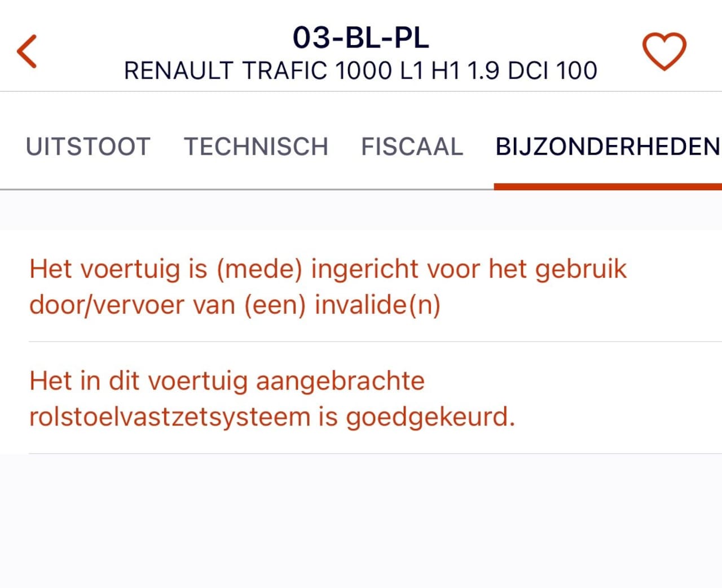Viewport: 722px width, 588px height.
Task: Click the text "Het in dit voertuig aangebrachte"
Action: point(227,381)
